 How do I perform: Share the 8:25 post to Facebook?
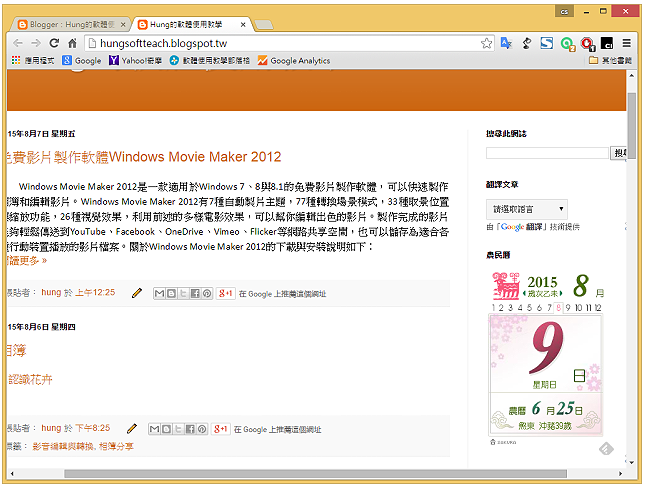point(190,429)
